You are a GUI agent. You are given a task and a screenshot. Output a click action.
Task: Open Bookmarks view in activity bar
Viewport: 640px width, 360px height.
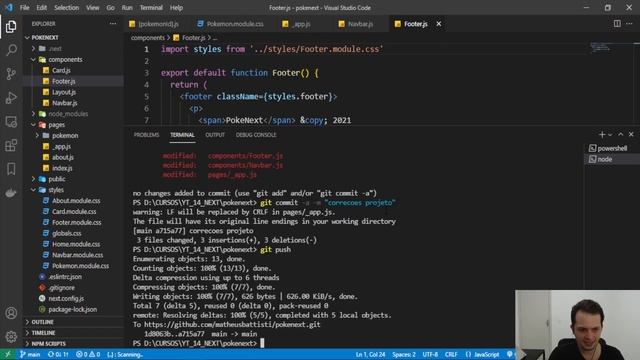11,169
